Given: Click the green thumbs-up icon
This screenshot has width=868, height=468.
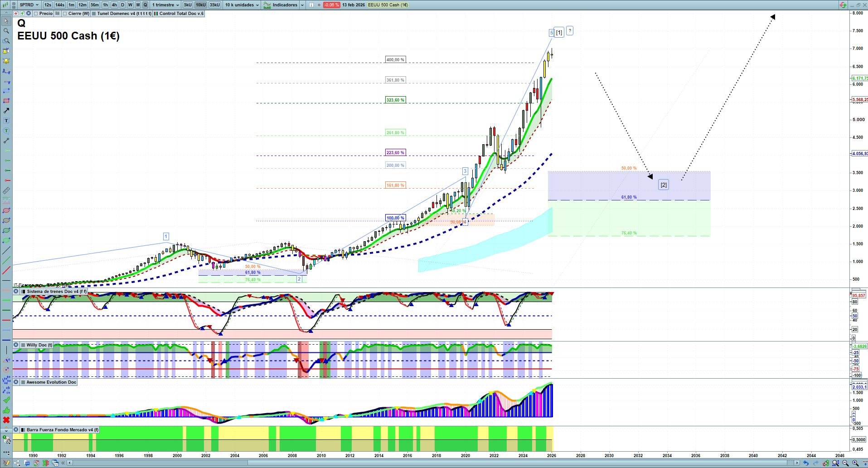Looking at the screenshot, I should coord(6,410).
